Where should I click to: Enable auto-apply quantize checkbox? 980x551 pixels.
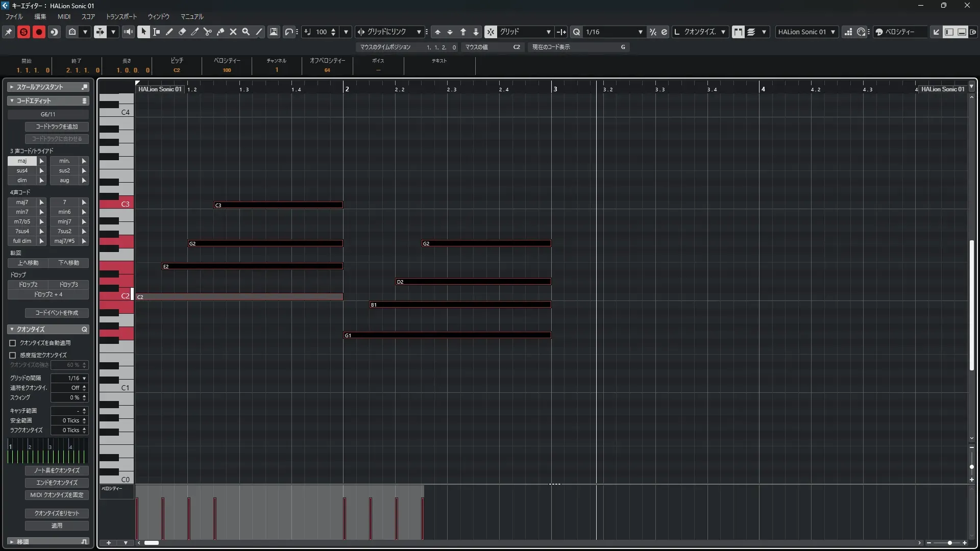13,343
